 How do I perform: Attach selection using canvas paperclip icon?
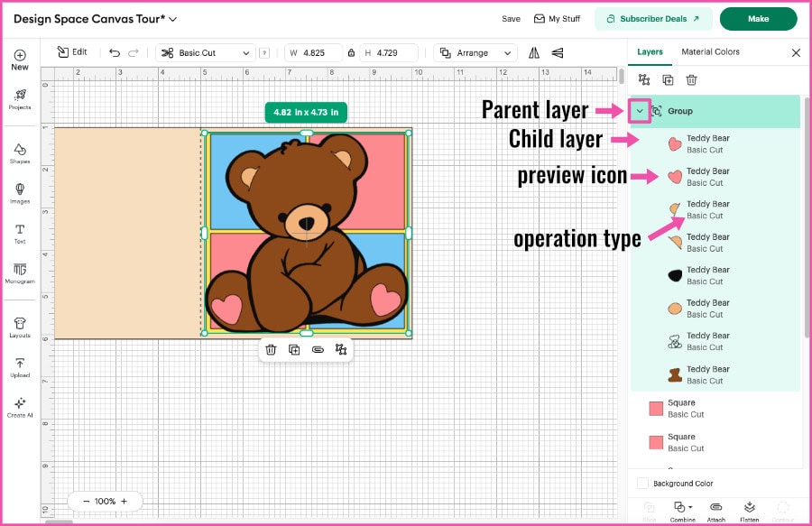[318, 350]
